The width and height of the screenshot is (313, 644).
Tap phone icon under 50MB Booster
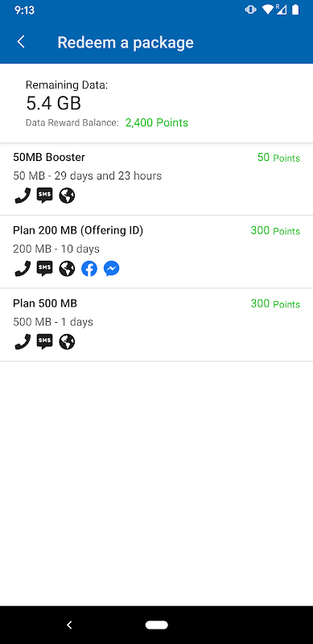[23, 196]
